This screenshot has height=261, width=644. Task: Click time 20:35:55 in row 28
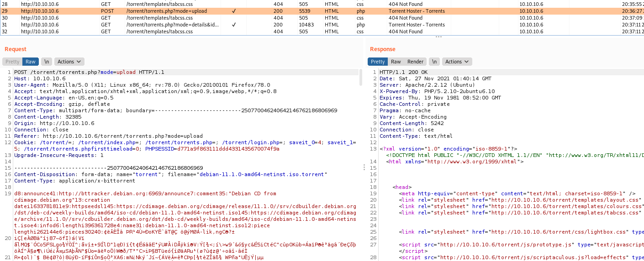tap(633, 4)
